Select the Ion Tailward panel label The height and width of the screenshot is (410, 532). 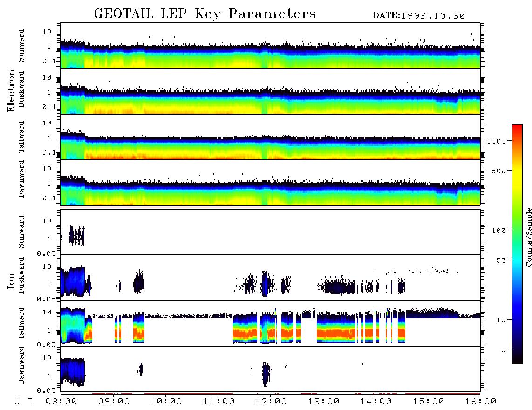(x=21, y=323)
